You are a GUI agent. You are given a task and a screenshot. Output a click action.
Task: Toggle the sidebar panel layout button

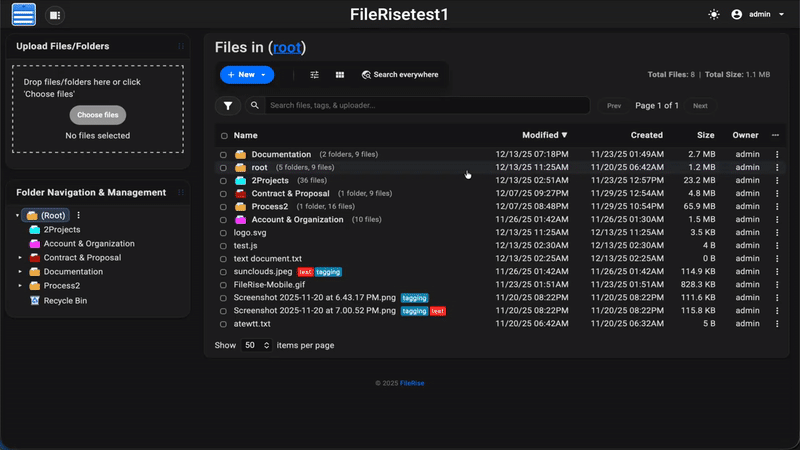click(55, 15)
